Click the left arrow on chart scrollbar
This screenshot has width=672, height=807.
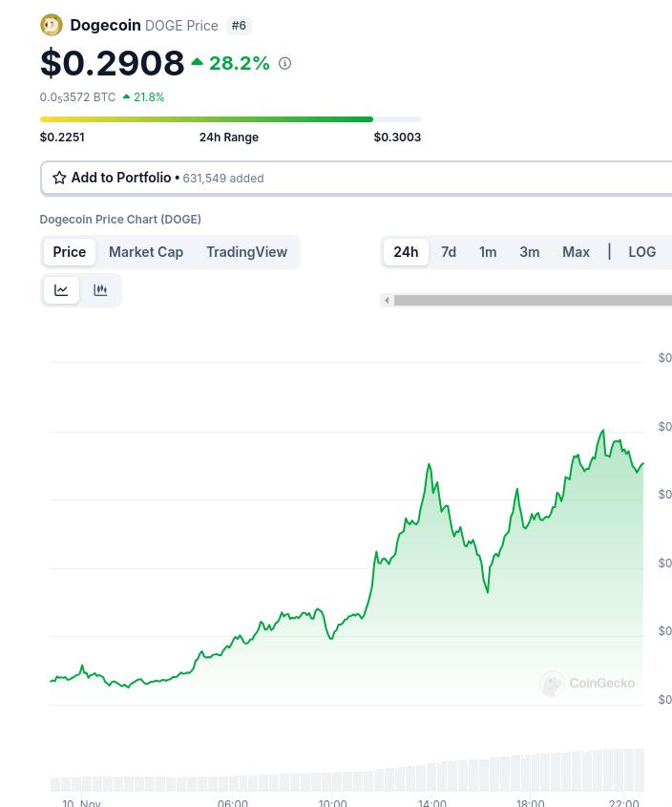click(x=387, y=301)
